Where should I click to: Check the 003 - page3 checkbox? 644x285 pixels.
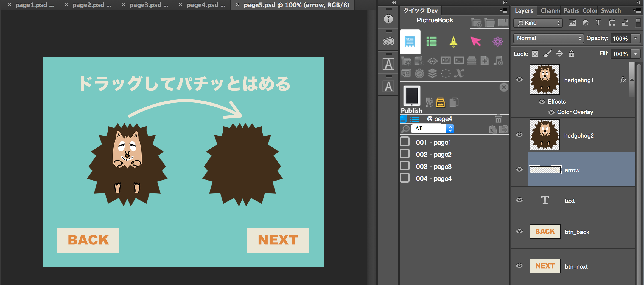[405, 166]
